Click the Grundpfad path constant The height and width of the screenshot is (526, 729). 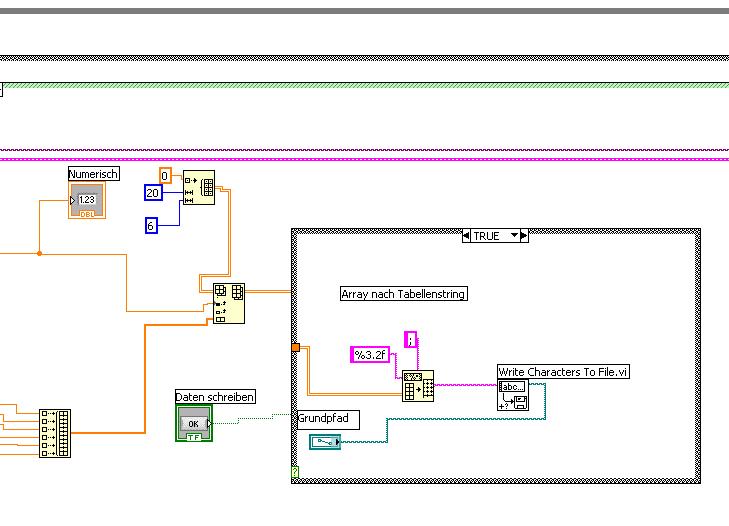pos(325,441)
